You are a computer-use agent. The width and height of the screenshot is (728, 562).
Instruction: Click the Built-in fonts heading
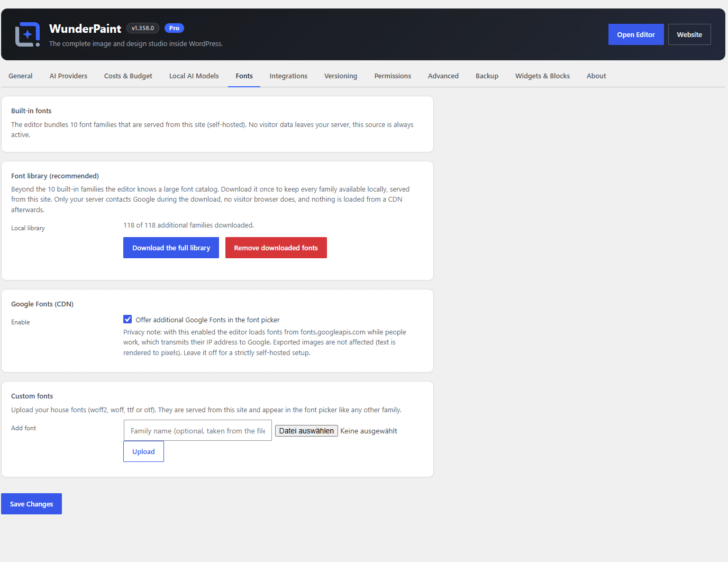click(31, 111)
